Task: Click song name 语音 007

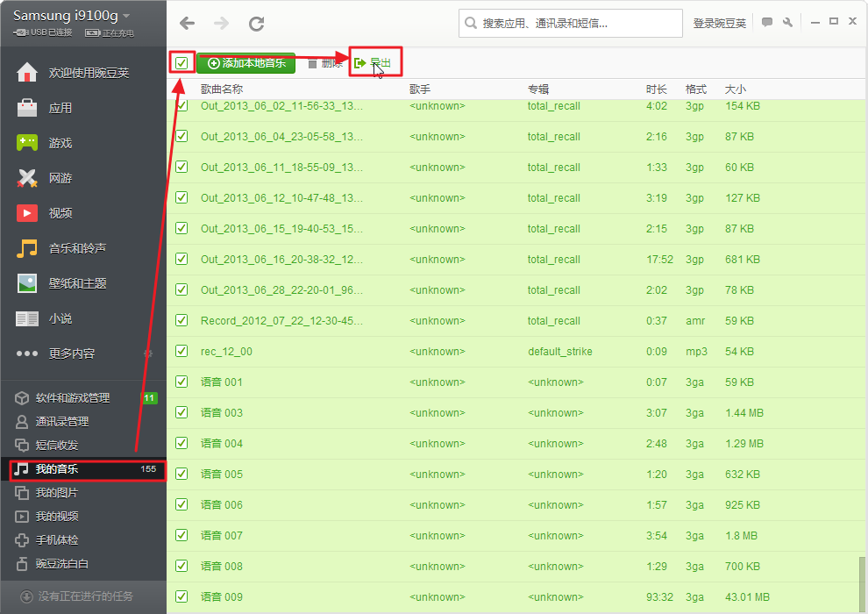Action: (222, 535)
